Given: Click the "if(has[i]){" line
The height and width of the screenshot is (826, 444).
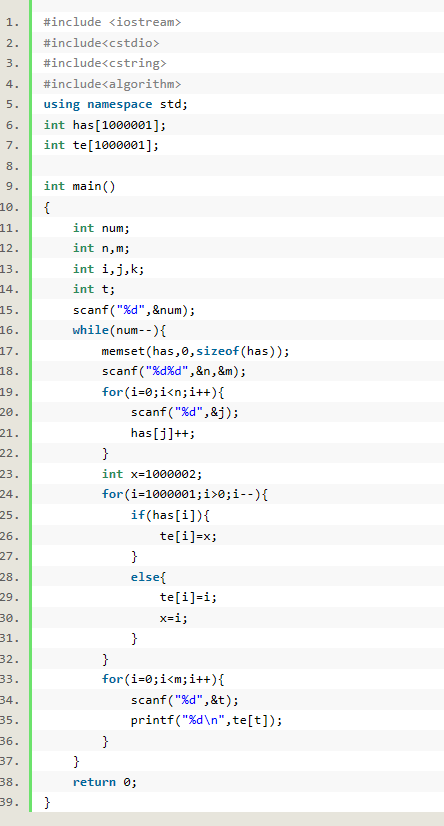Looking at the screenshot, I should pos(171,515).
